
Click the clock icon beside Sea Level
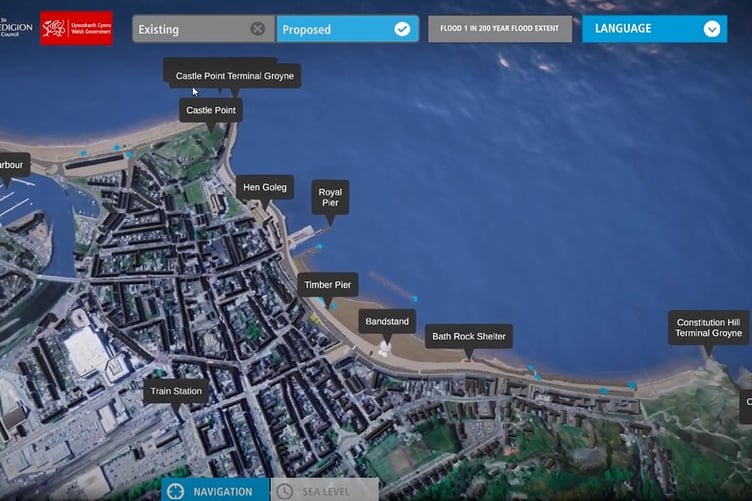click(x=285, y=490)
